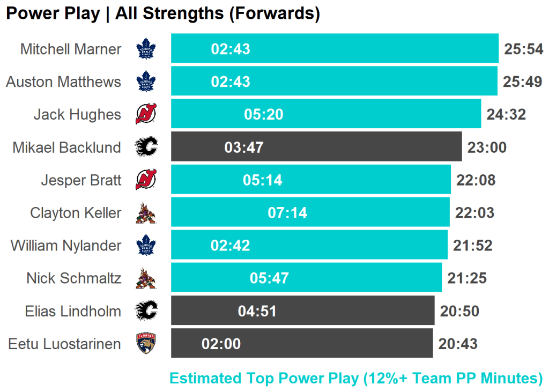Select the Mitchell Marner player name
This screenshot has height=392, width=549.
(x=71, y=49)
